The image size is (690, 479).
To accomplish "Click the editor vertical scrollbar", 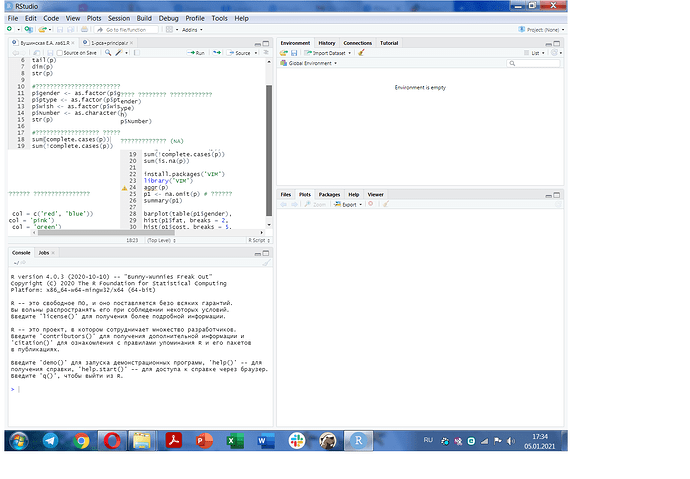I will pos(269,150).
